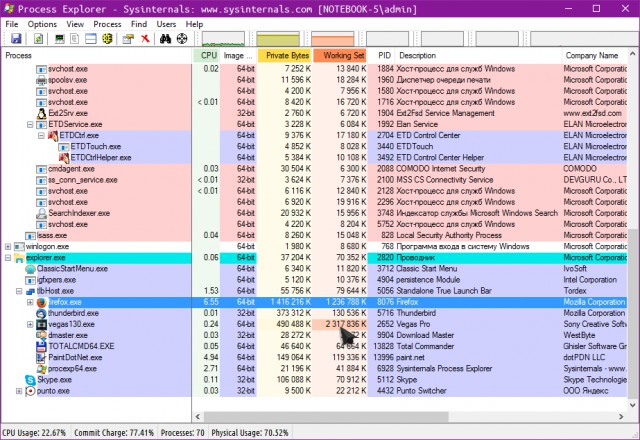
Task: Open the Help menu
Action: [x=194, y=24]
